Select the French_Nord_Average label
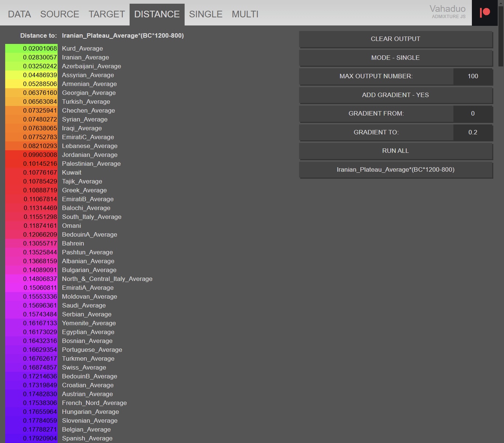Viewport: 504px width, 443px height. click(x=94, y=403)
